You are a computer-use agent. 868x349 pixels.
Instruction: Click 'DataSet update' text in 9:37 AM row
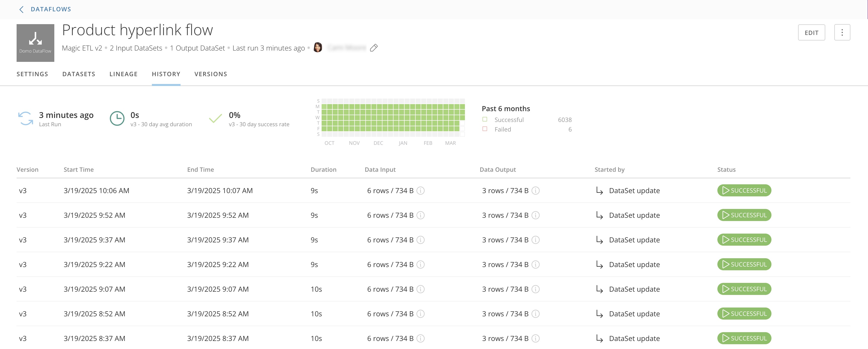(x=634, y=240)
